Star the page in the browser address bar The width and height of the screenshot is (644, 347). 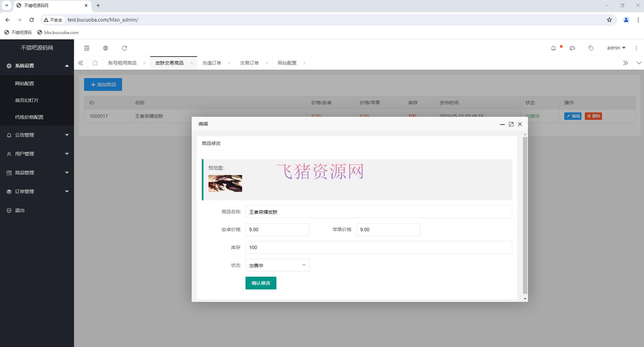tap(609, 20)
